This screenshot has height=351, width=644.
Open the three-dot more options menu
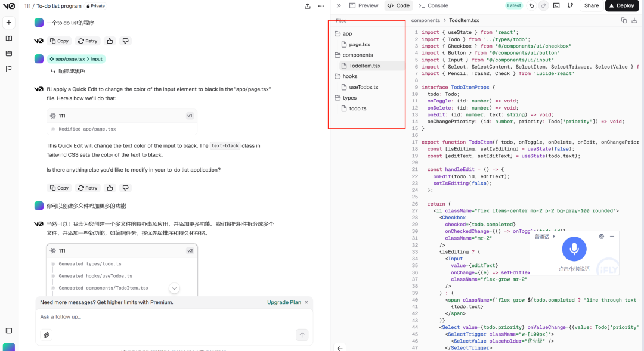(x=321, y=6)
